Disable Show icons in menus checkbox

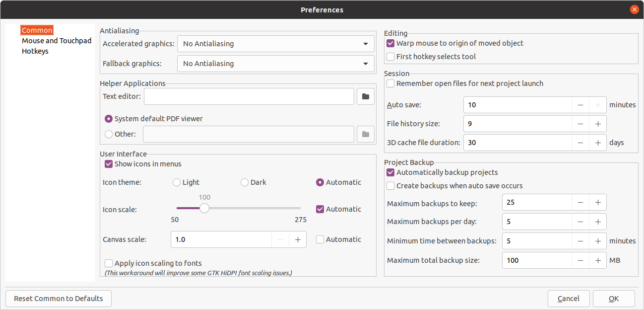point(109,164)
